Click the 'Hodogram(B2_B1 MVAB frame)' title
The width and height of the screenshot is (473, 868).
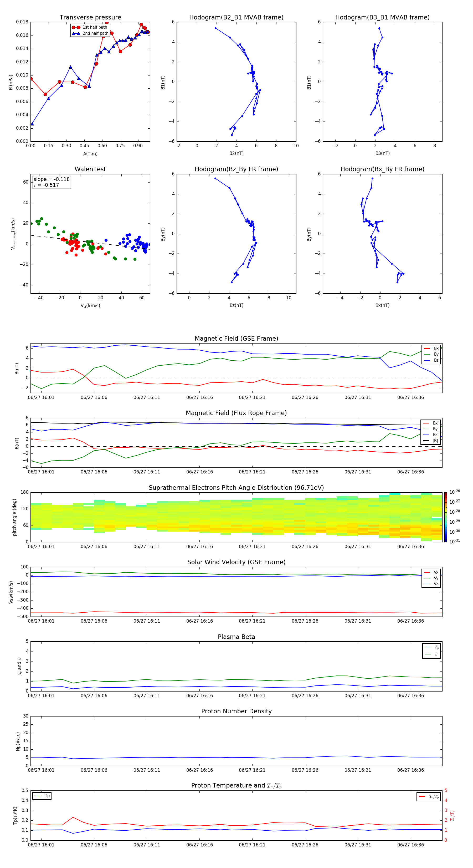point(236,18)
